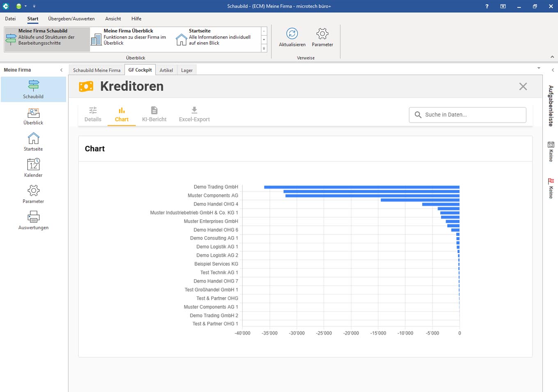The image size is (558, 392).
Task: Open the Übergeben/Auswerten menu
Action: [71, 19]
